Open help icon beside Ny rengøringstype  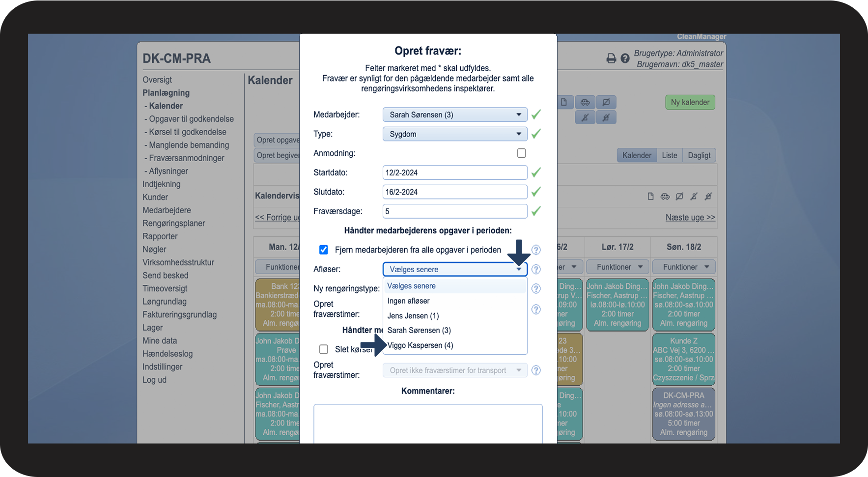pos(536,288)
